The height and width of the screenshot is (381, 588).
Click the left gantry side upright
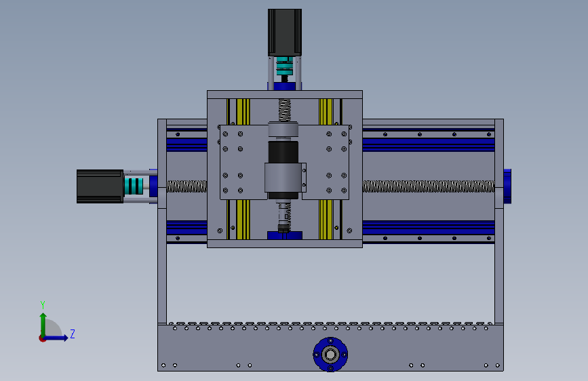coord(162,221)
